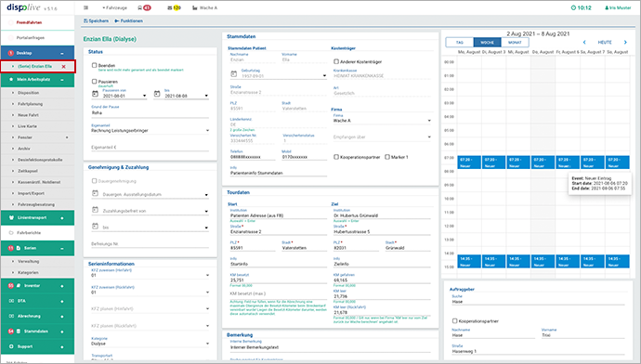Click HEUTE button in calendar
Image resolution: width=641 pixels, height=364 pixels.
click(x=605, y=42)
